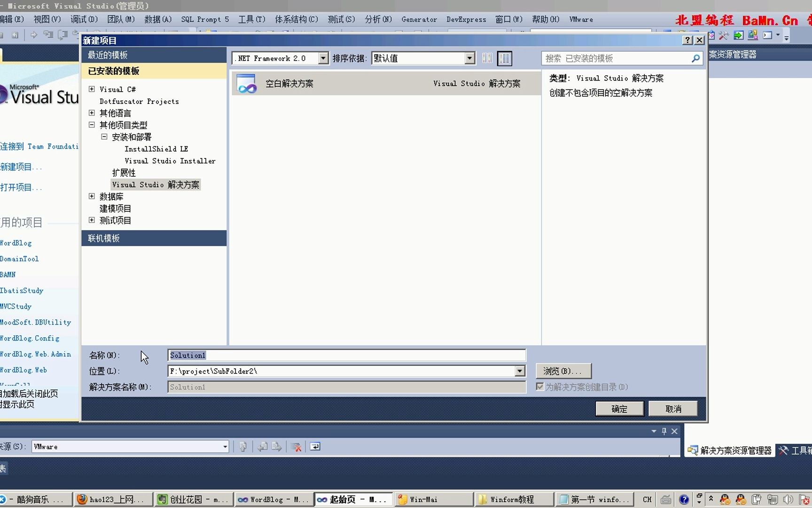The height and width of the screenshot is (508, 812).
Task: Switch to 创业花园 taskbar window
Action: click(x=194, y=500)
